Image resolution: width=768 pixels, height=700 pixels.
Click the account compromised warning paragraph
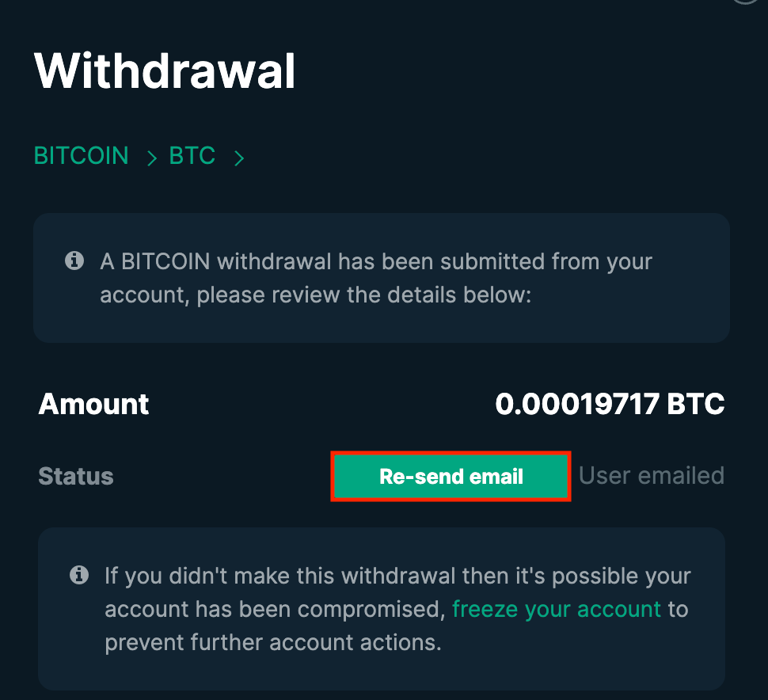point(397,609)
